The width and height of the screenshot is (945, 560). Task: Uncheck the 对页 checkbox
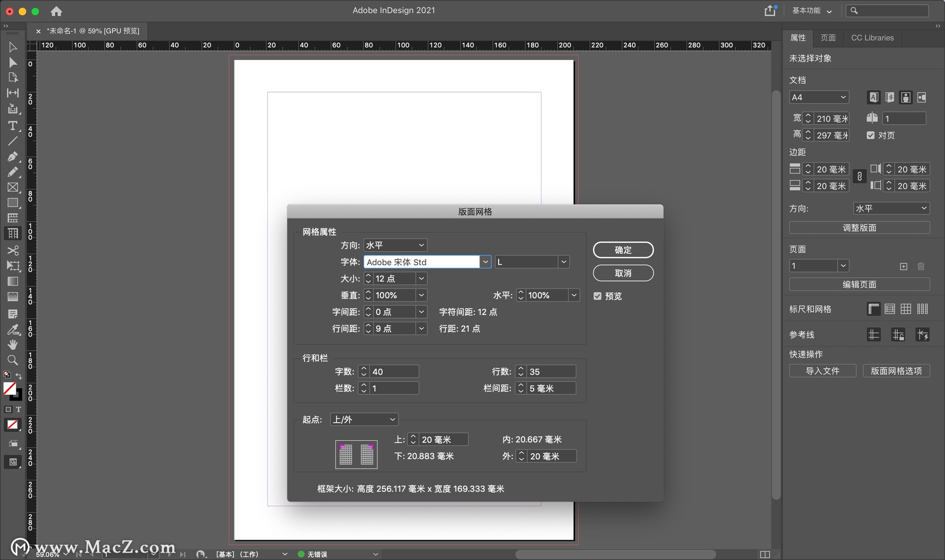870,135
